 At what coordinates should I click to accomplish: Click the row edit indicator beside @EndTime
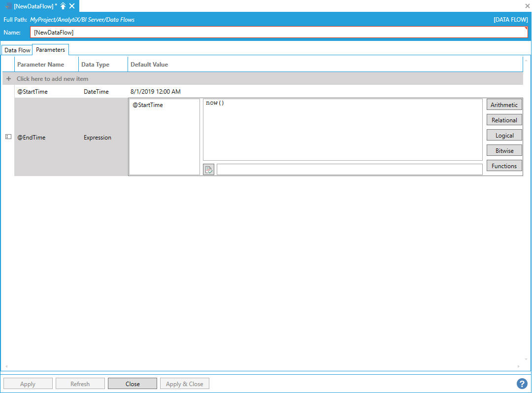8,137
